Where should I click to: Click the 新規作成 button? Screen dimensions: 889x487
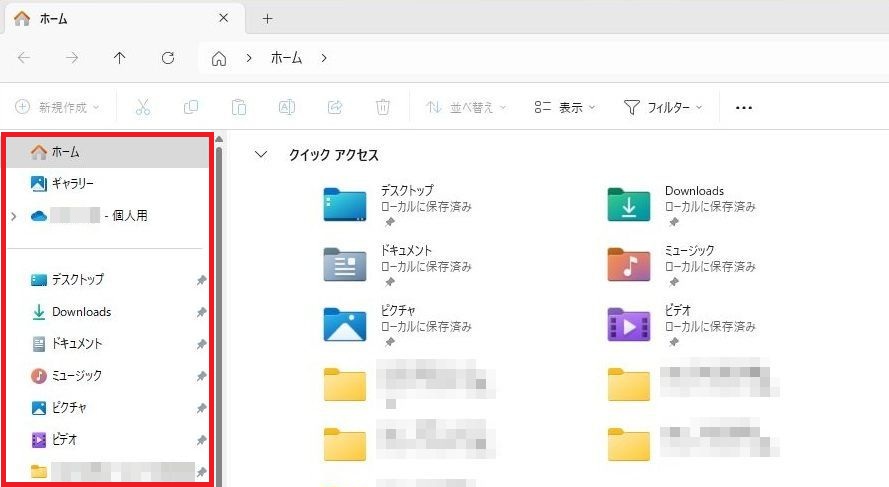tap(60, 107)
